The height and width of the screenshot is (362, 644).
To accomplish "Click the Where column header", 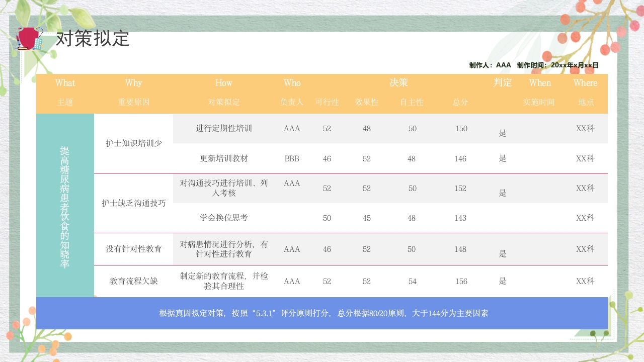I will 585,83.
